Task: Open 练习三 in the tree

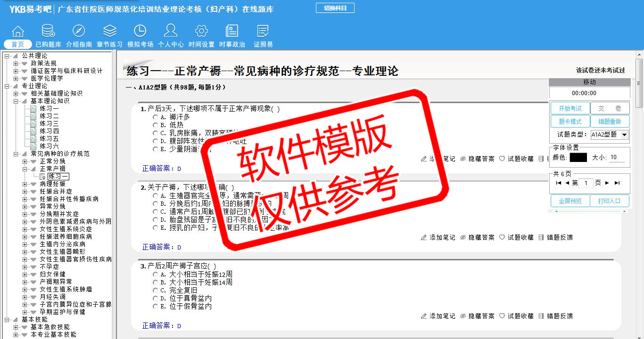Action: 49,124
